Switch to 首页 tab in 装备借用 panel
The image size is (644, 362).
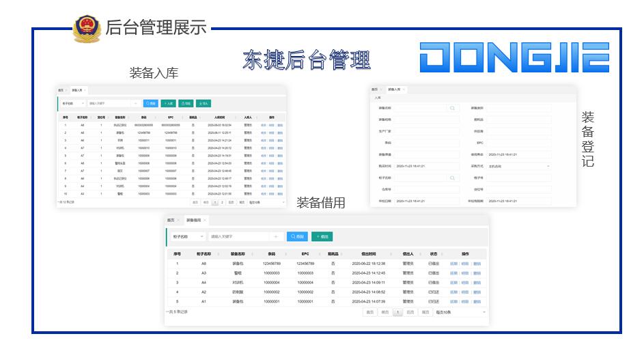click(x=171, y=220)
